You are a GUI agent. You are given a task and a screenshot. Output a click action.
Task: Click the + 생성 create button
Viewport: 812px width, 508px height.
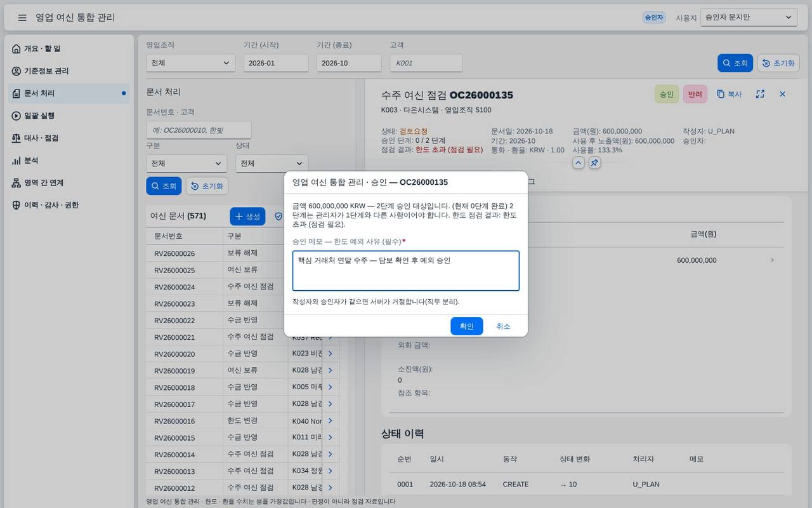(x=247, y=217)
